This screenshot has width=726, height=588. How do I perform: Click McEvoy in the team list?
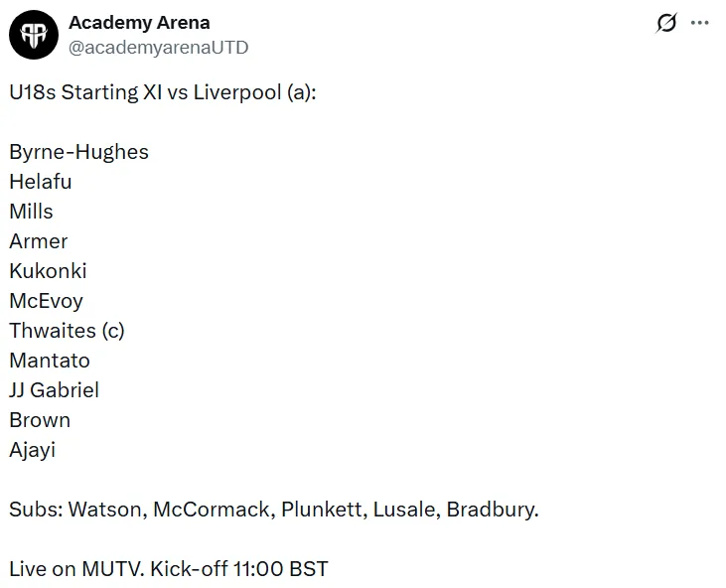pyautogui.click(x=47, y=301)
